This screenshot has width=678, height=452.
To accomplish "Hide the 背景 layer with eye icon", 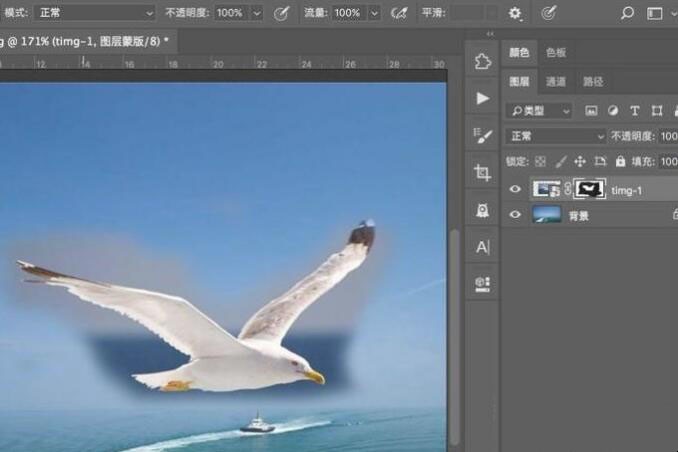I will coord(517,213).
